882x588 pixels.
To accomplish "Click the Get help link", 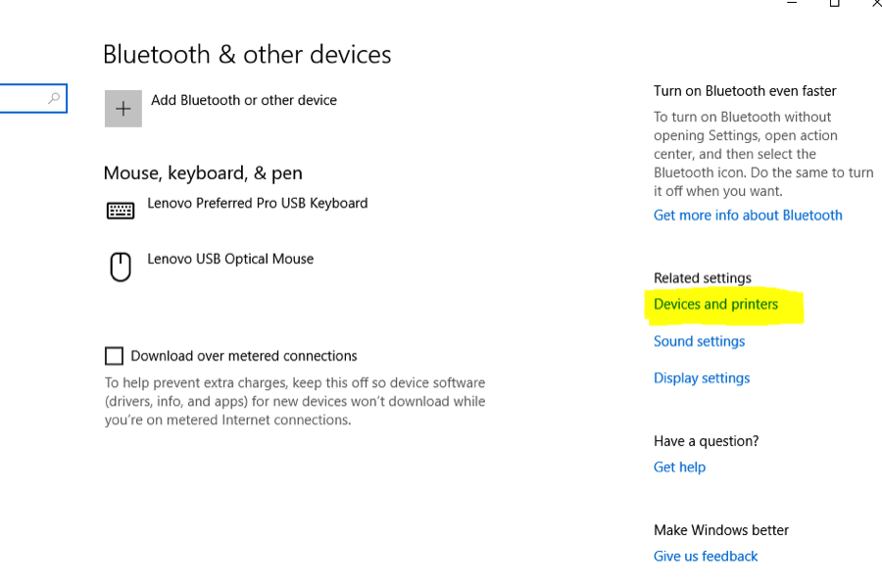I will [679, 467].
